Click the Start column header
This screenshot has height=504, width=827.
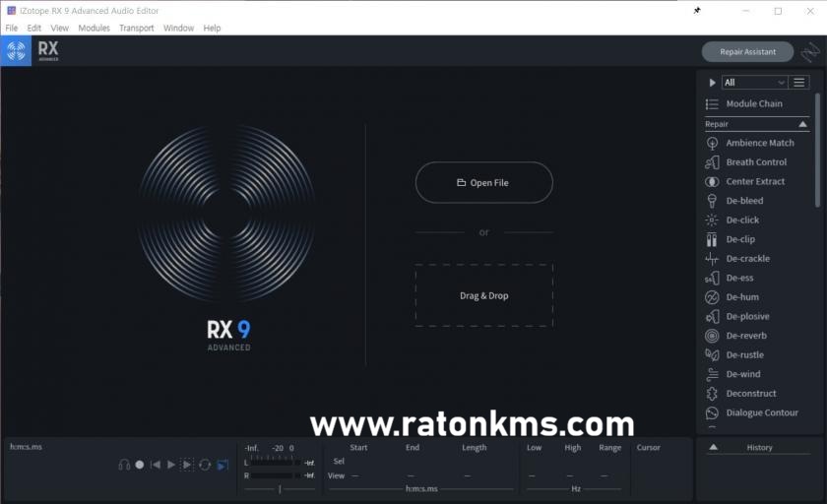pyautogui.click(x=358, y=447)
